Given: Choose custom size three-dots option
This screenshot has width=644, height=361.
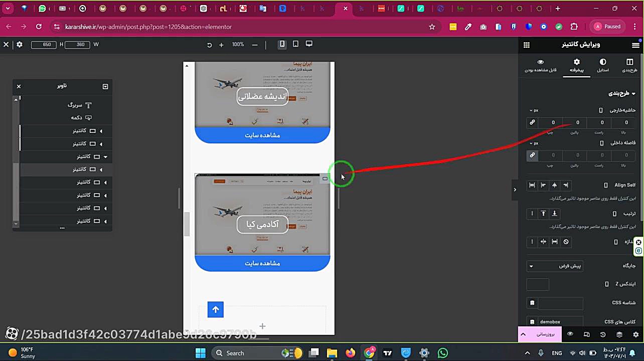Looking at the screenshot, I should [532, 242].
